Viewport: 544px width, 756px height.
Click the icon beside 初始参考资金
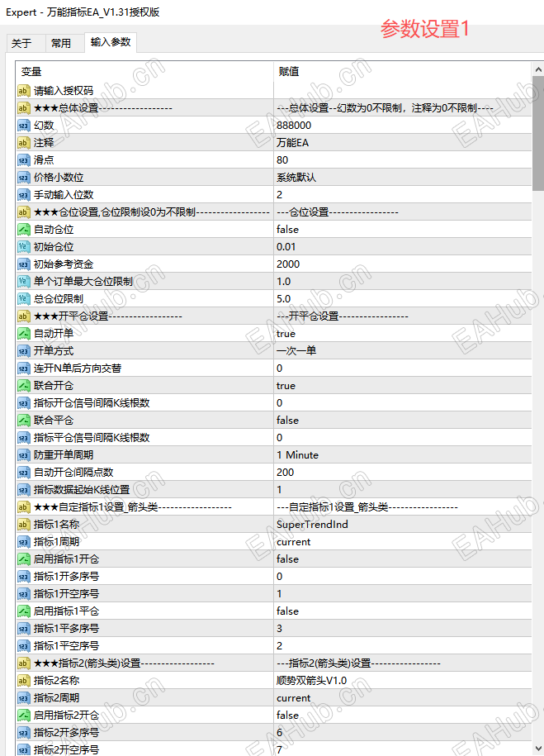(x=24, y=264)
